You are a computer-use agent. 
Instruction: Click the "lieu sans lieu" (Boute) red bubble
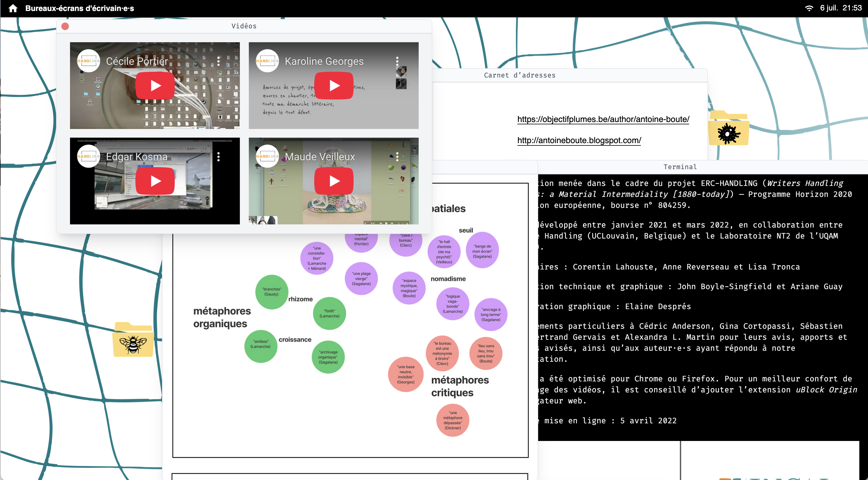486,353
